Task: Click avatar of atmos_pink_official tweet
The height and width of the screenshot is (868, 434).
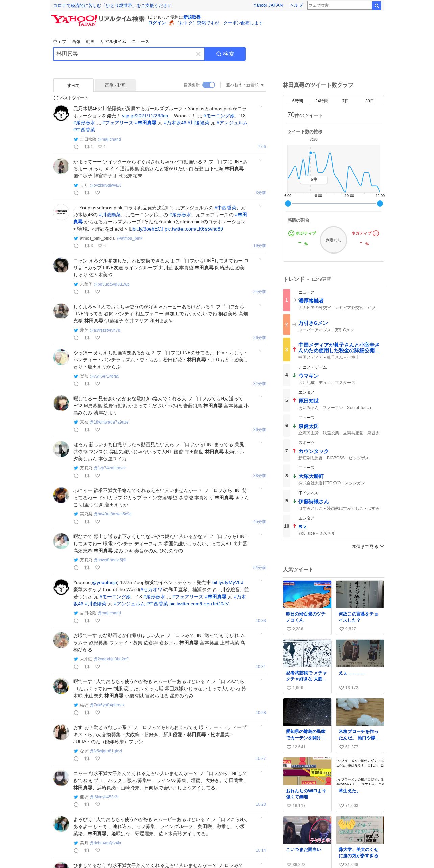Action: (61, 212)
